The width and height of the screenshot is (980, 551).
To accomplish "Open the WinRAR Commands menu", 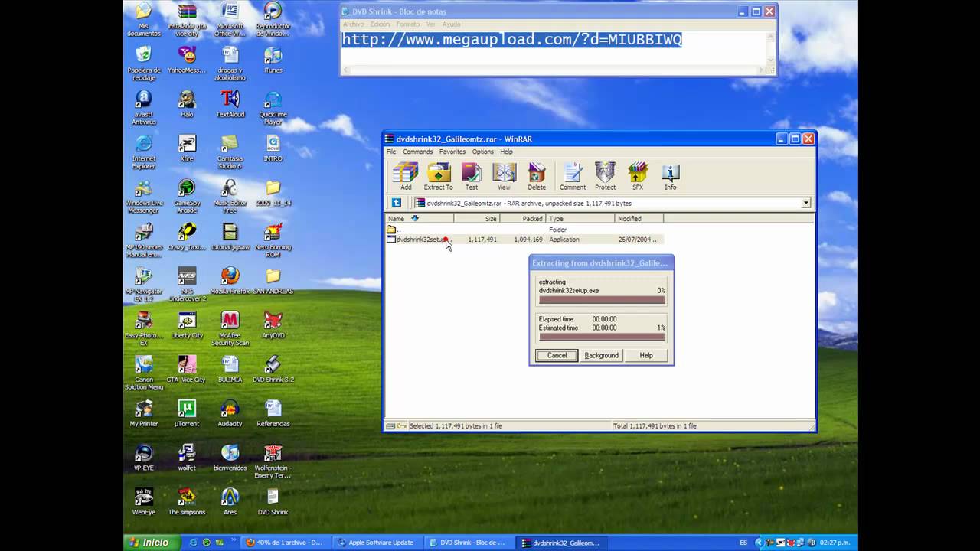I will (417, 152).
